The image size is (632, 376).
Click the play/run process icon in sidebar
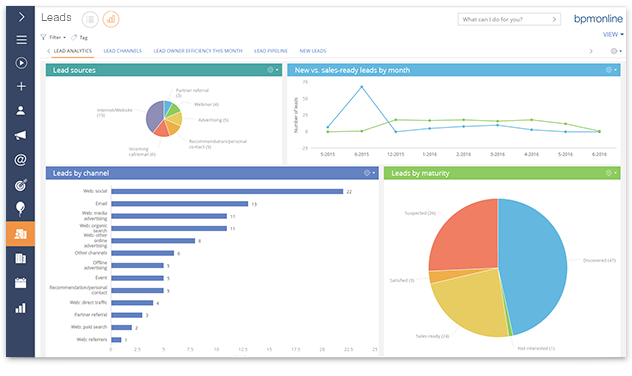click(x=21, y=63)
